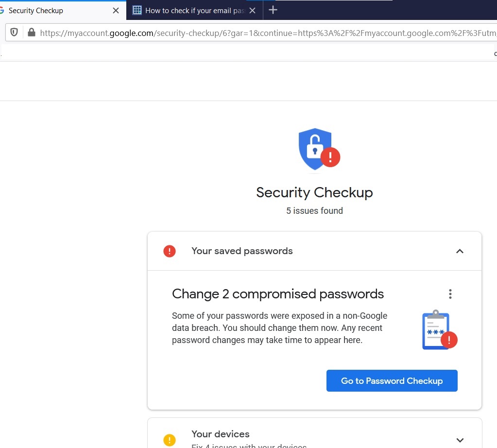Close the Security Checkup tab
This screenshot has width=497, height=448.
[116, 11]
